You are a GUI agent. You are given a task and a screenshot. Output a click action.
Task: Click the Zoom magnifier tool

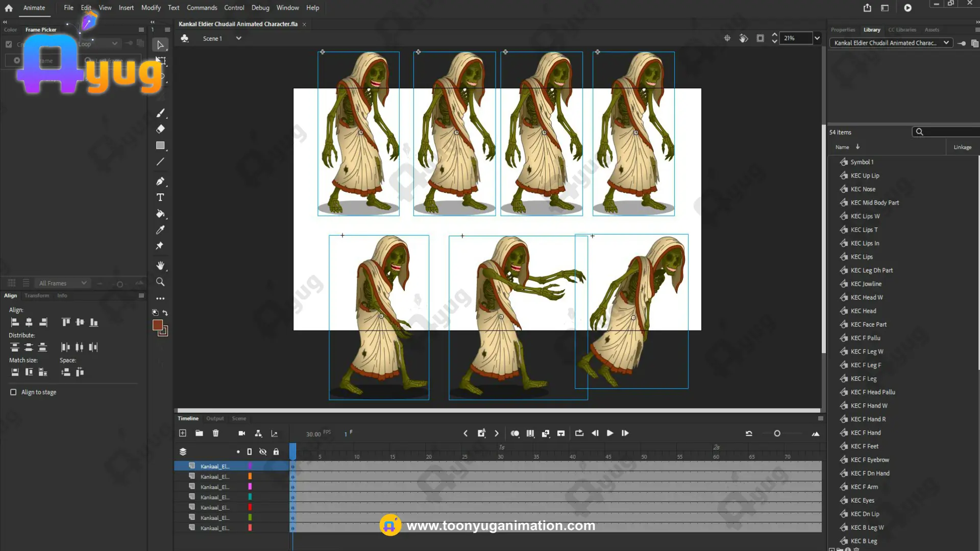pos(160,282)
